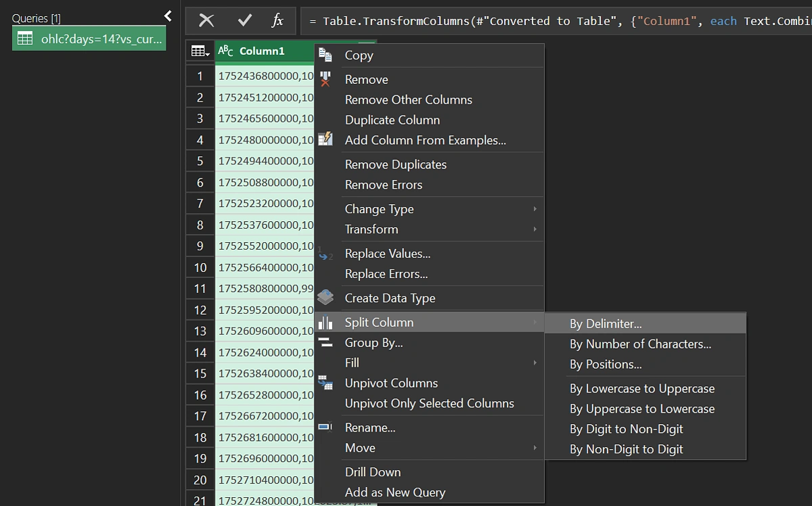Viewport: 812px width, 506px height.
Task: Click the Rename icon in the menu
Action: click(327, 427)
